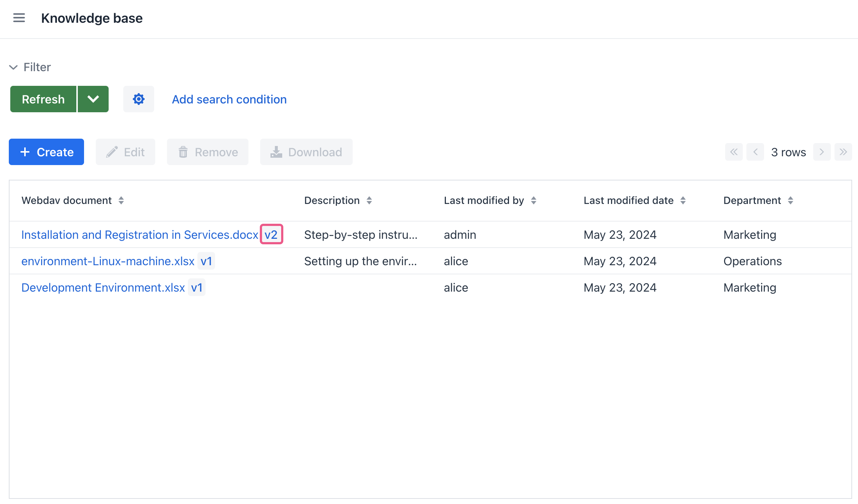Screen dimensions: 858x504
Task: Click the Knowledge base screen title
Action: 92,18
